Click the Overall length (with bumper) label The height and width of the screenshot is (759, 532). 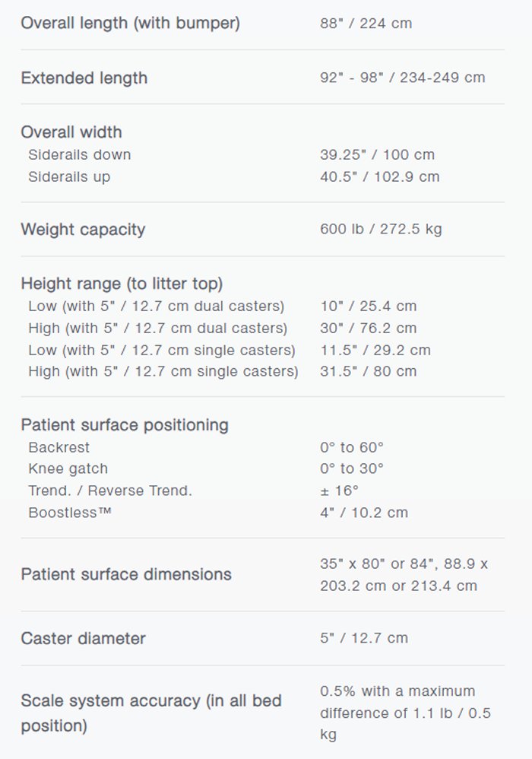tap(130, 23)
